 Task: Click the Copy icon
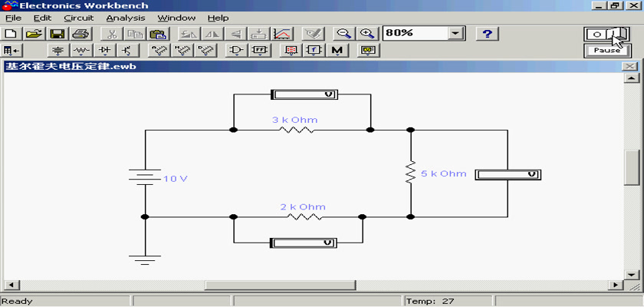point(133,34)
